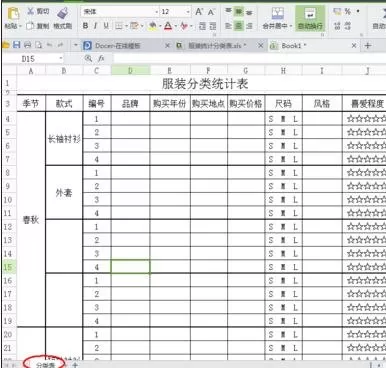Apply cell borders icon
Screen dimensions: 386x368
click(119, 26)
